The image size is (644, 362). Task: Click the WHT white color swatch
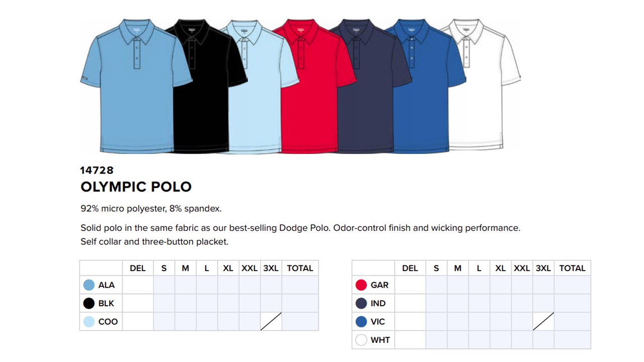(361, 340)
